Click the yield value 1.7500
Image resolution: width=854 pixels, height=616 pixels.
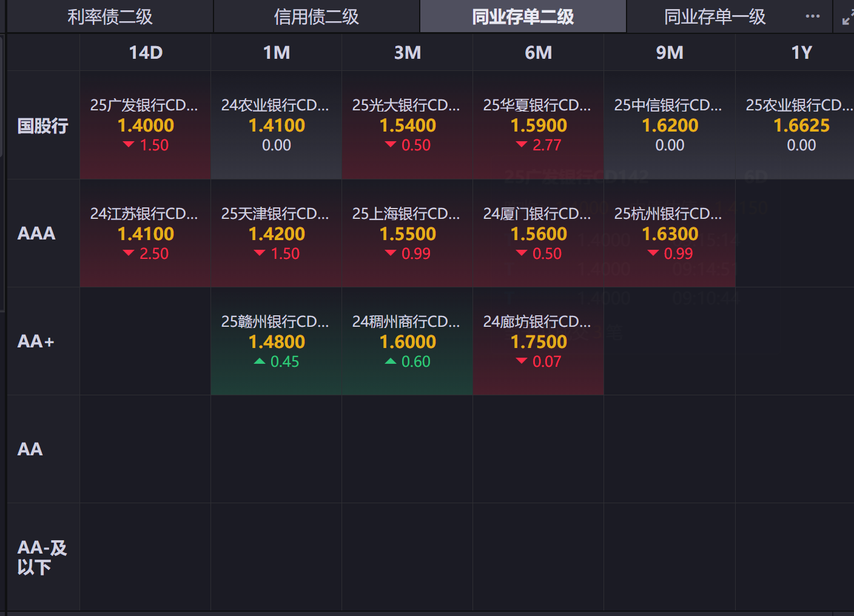539,342
